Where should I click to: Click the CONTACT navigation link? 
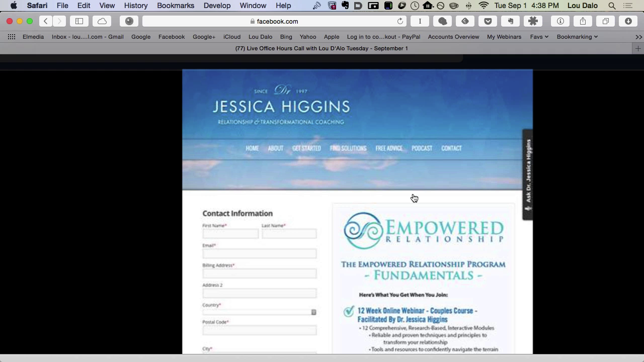click(x=451, y=148)
